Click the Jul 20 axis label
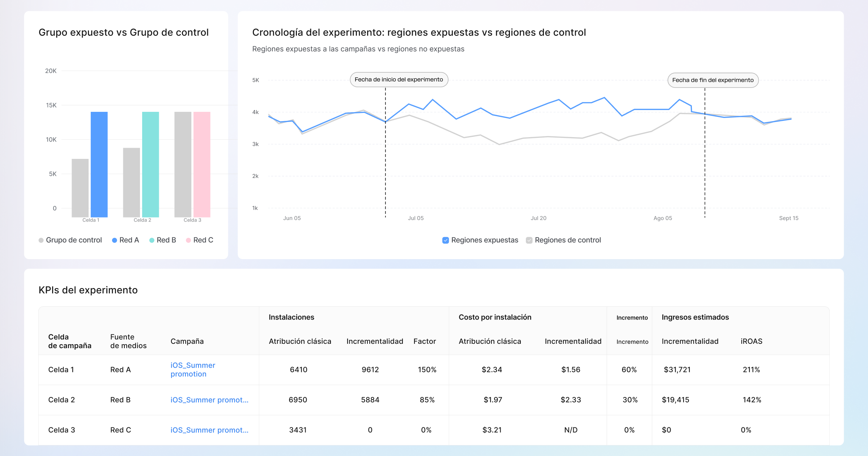 pos(539,218)
